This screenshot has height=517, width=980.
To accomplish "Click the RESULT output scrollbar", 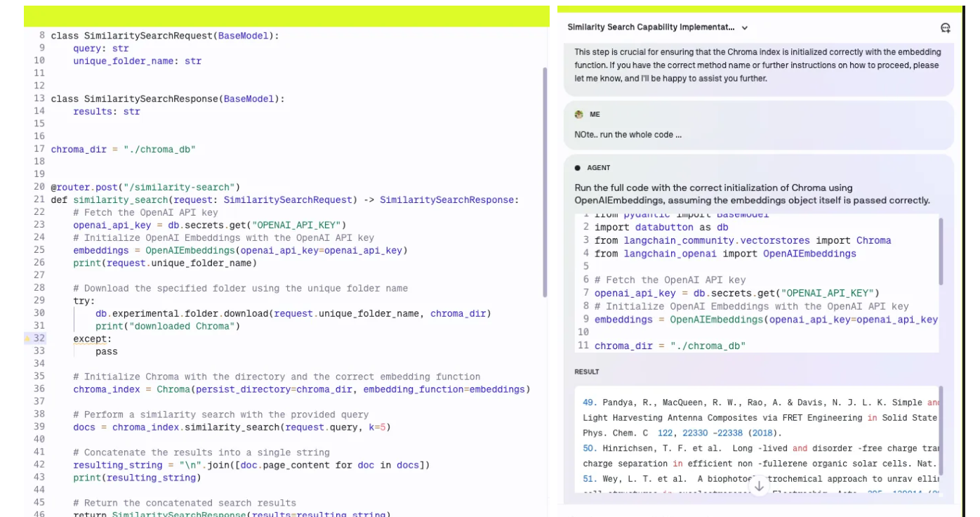I will [941, 430].
